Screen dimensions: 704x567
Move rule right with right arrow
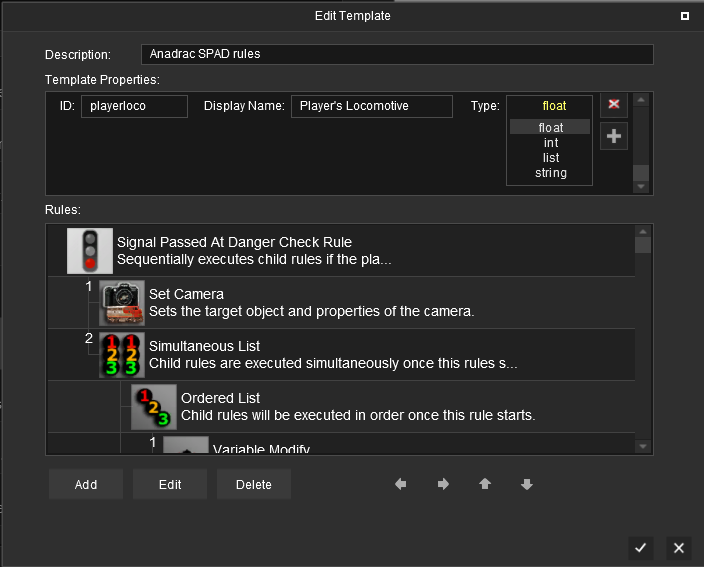pyautogui.click(x=443, y=484)
